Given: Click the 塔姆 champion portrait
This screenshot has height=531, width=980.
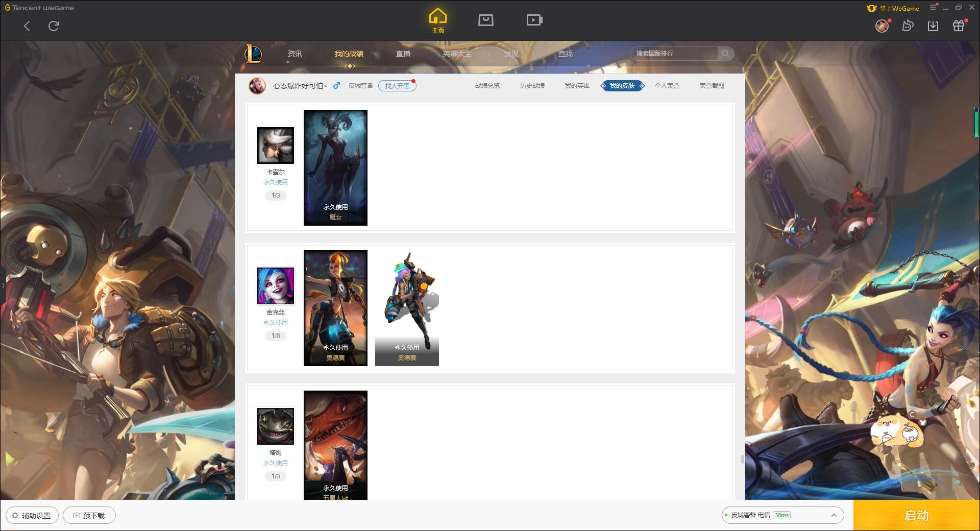Looking at the screenshot, I should pos(276,426).
